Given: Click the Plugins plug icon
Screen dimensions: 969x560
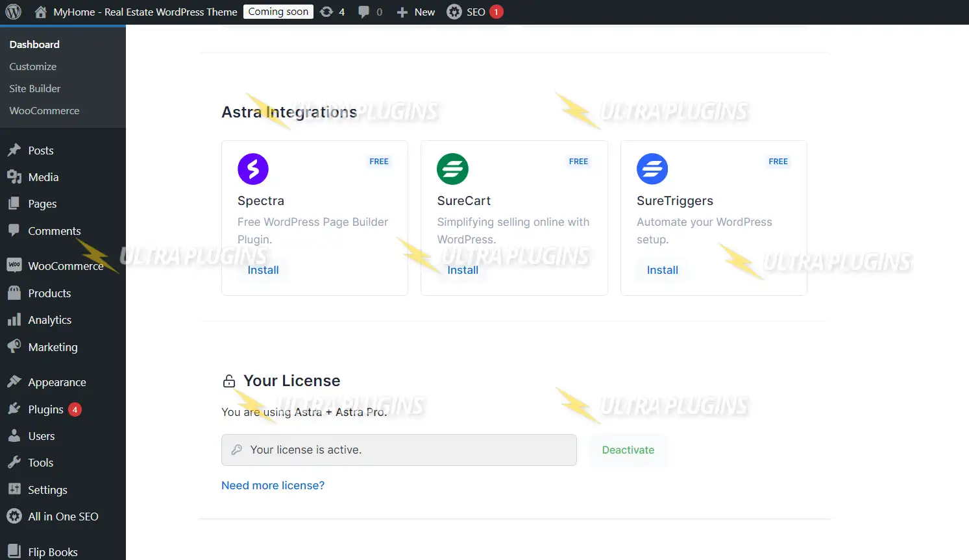Looking at the screenshot, I should [14, 409].
